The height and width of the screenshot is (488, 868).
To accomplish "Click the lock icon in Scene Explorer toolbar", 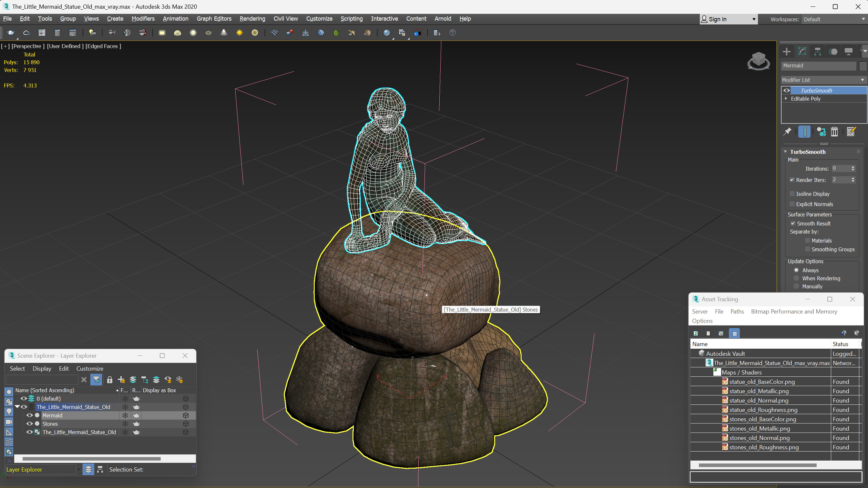I will pos(109,380).
